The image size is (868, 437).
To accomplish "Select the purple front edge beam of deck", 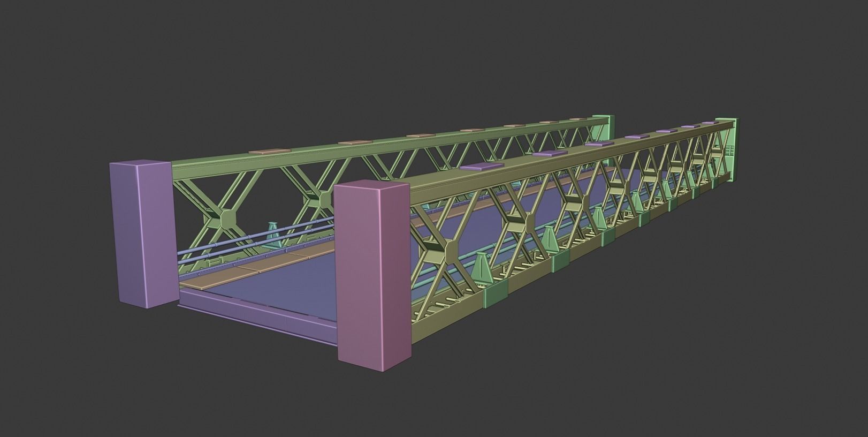I will (257, 317).
